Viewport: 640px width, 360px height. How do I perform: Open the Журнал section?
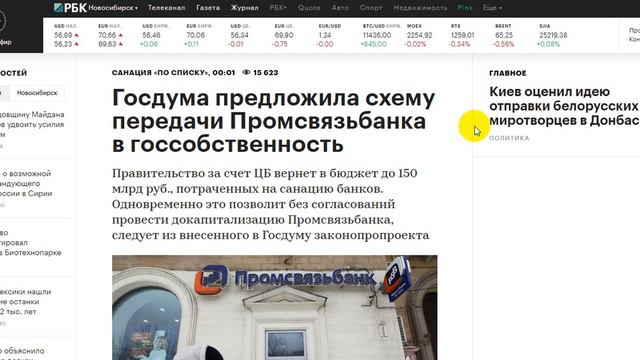coord(244,8)
